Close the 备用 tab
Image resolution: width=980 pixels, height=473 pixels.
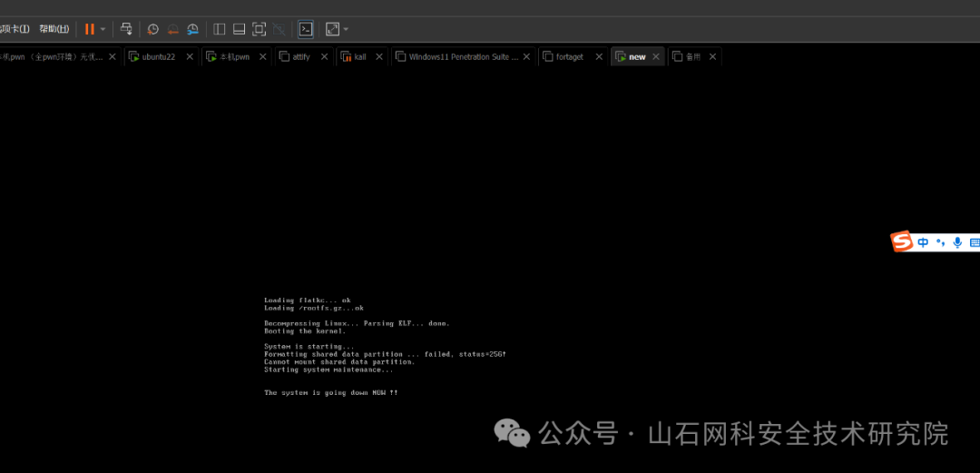coord(712,57)
